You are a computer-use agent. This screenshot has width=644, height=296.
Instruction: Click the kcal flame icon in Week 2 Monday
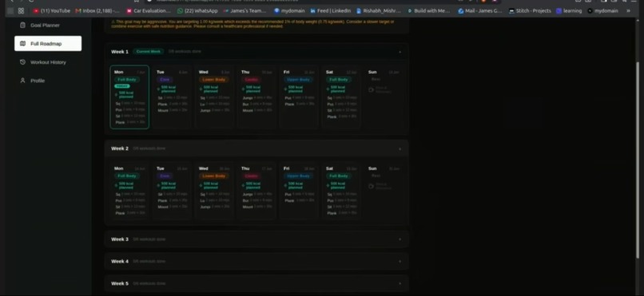(x=116, y=185)
